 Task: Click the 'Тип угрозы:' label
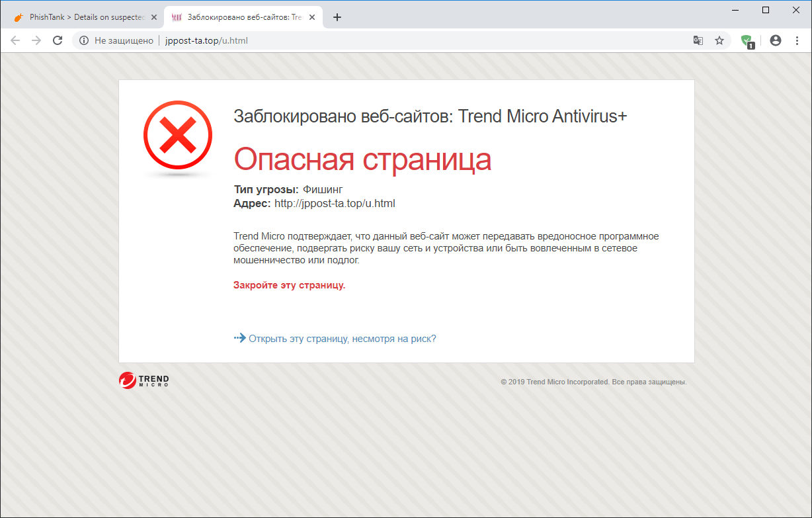click(266, 190)
